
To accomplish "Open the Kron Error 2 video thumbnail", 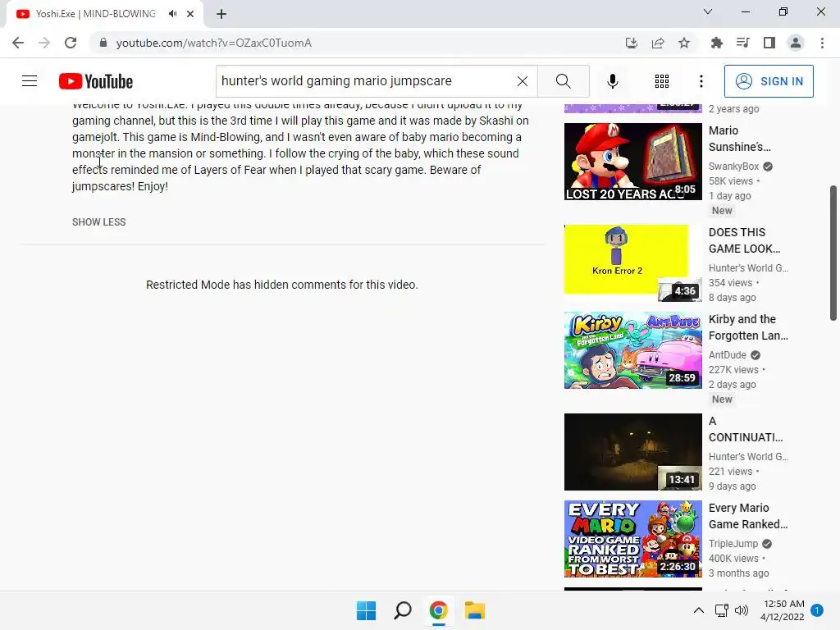I will [632, 263].
